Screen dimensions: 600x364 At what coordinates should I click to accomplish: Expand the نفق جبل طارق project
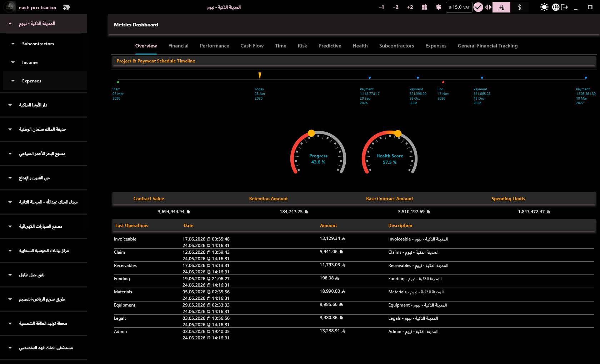[x=44, y=275]
